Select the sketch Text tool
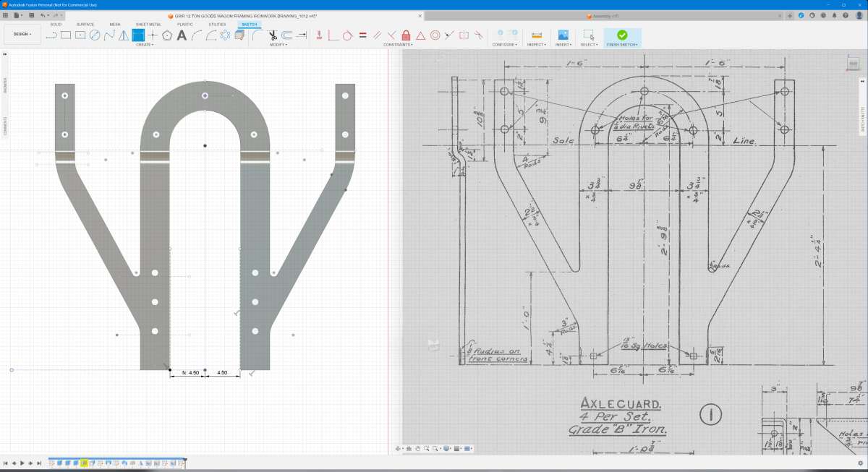Screen dimensions: 868x472 (182, 34)
